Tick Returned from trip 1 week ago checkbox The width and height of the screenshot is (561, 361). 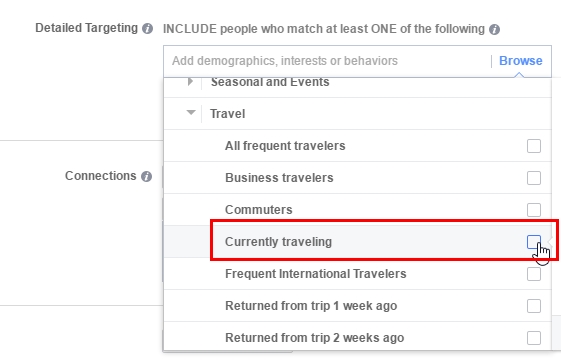tap(534, 306)
